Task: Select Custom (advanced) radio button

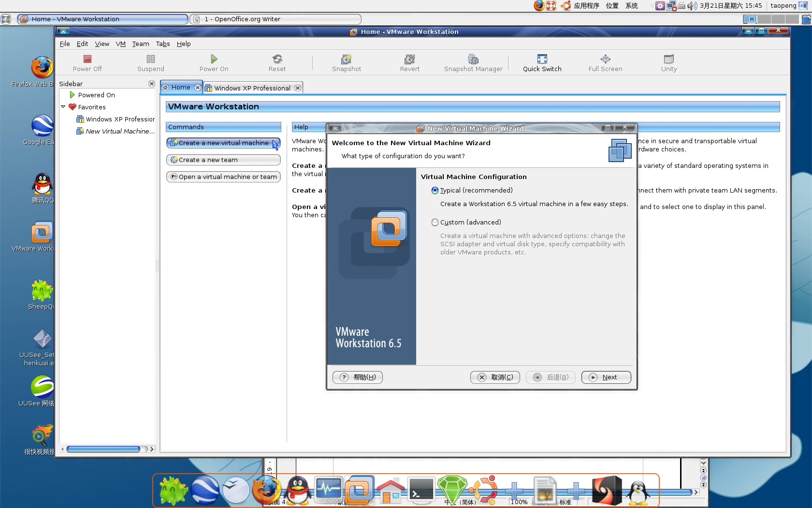Action: coord(435,223)
